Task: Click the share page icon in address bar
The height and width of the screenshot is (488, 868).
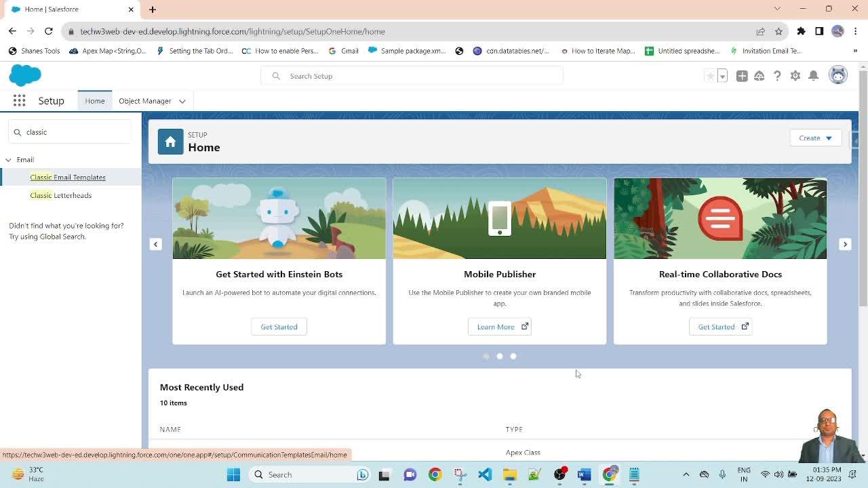Action: coord(760,31)
